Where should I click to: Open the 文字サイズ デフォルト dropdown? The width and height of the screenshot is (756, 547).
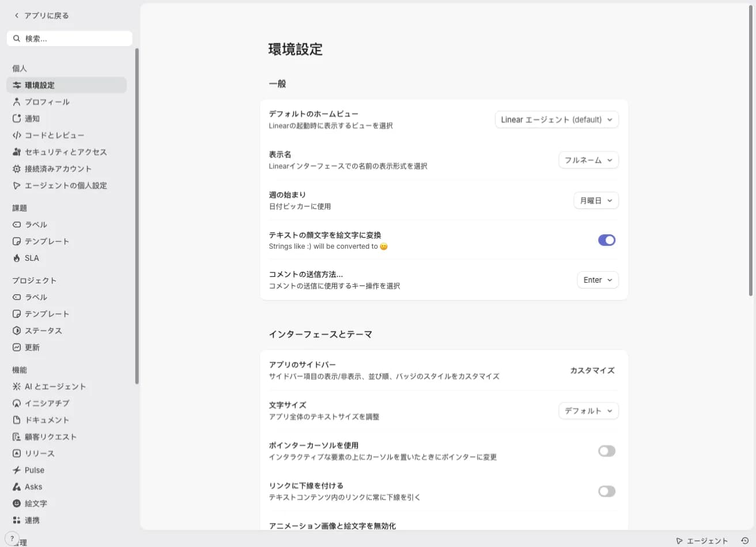pos(588,411)
